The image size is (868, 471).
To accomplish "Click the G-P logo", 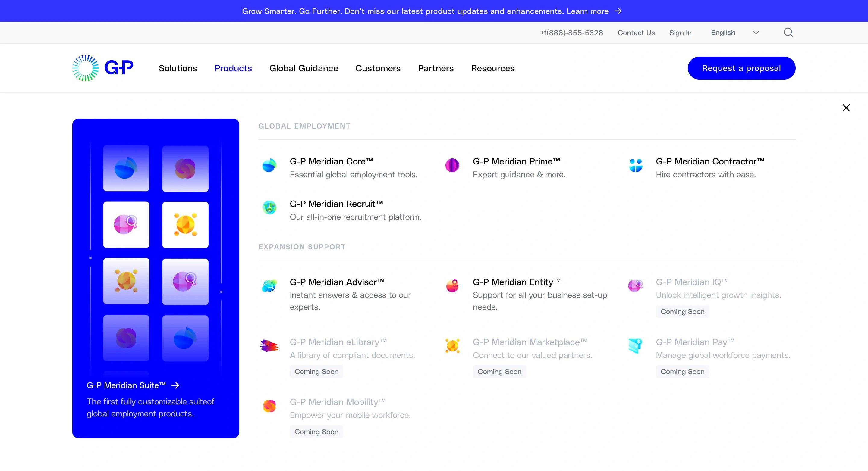I will (x=103, y=68).
